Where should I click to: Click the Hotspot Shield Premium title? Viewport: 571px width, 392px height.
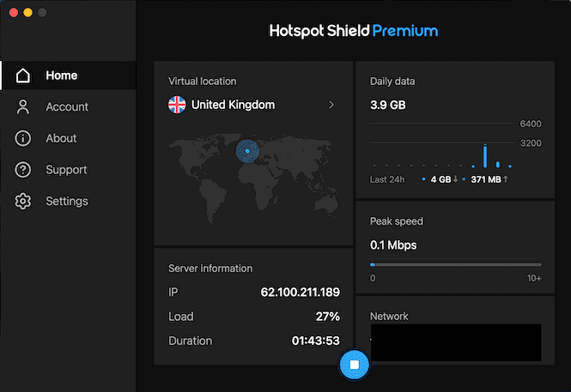click(x=354, y=31)
